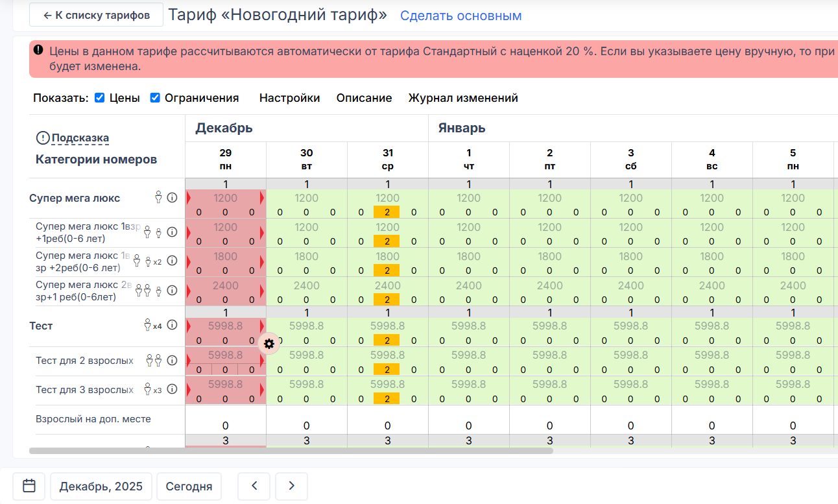Click the gear settings icon in the grid
The width and height of the screenshot is (838, 504).
(x=269, y=344)
